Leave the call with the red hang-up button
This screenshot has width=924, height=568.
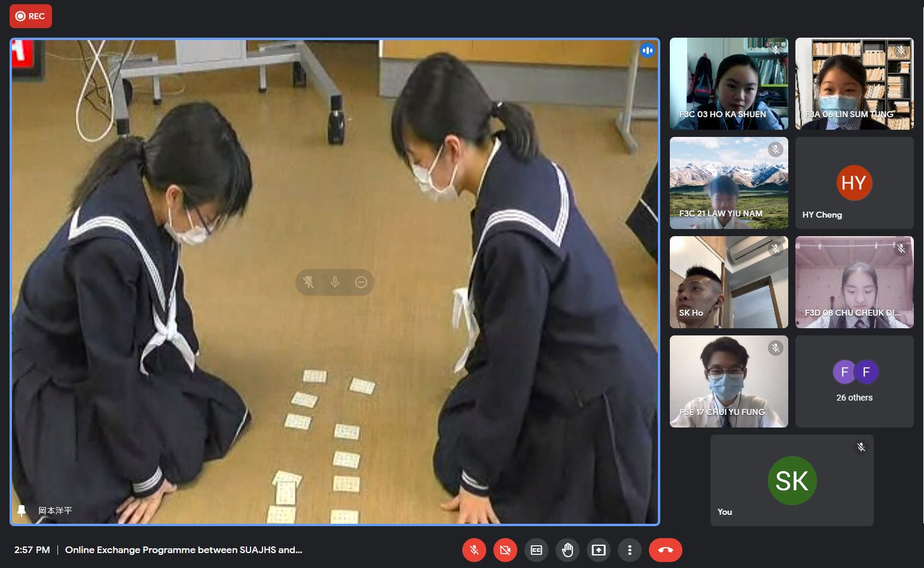665,550
